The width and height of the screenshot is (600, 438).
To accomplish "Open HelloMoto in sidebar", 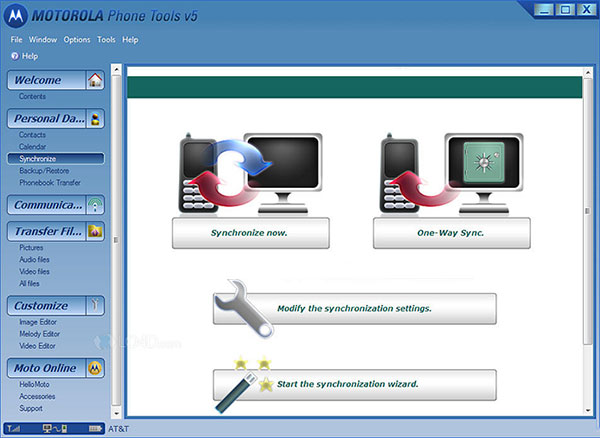I will pyautogui.click(x=34, y=384).
